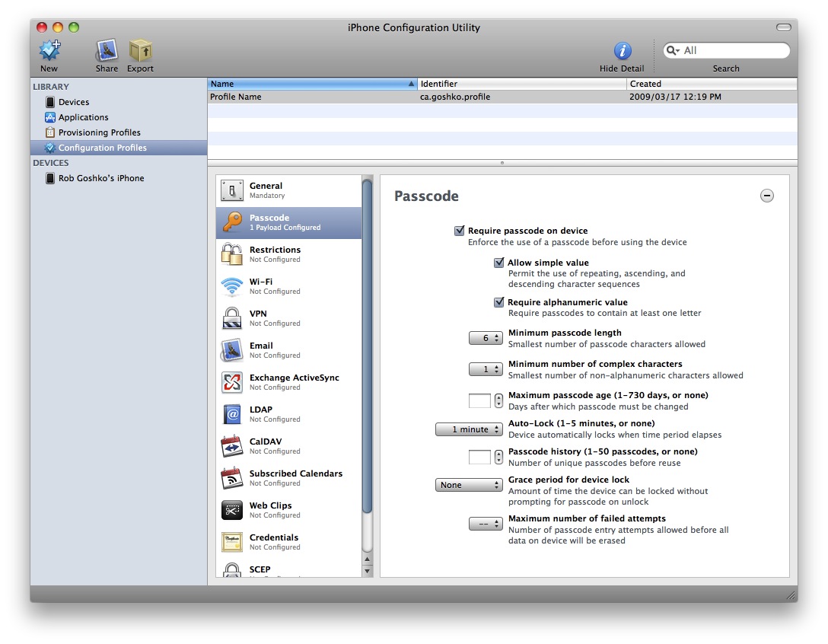Open the Restrictions padlock payload

289,255
